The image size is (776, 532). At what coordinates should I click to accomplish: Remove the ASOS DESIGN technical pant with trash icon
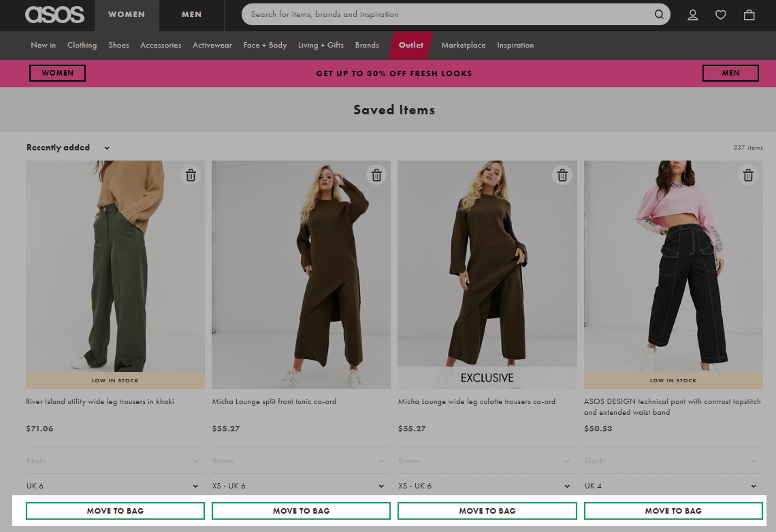748,175
